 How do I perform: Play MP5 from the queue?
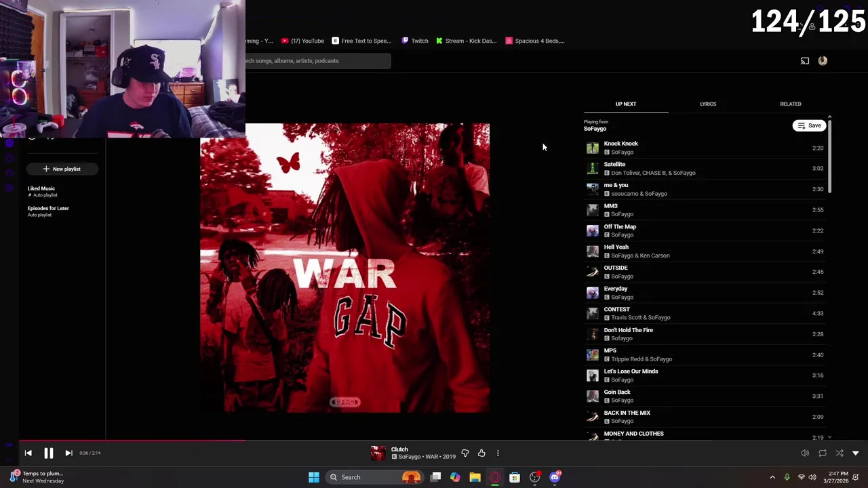(x=705, y=354)
